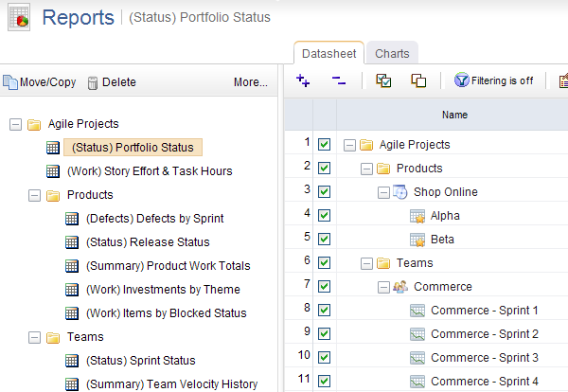Click the Commerce team icon
Viewport: 568px width, 392px height.
tap(400, 287)
